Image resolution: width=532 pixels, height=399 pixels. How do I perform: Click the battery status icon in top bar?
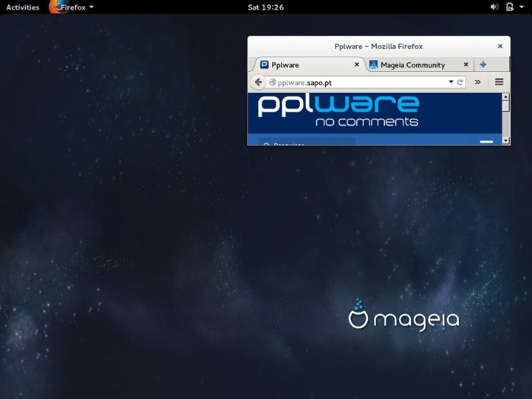click(510, 7)
